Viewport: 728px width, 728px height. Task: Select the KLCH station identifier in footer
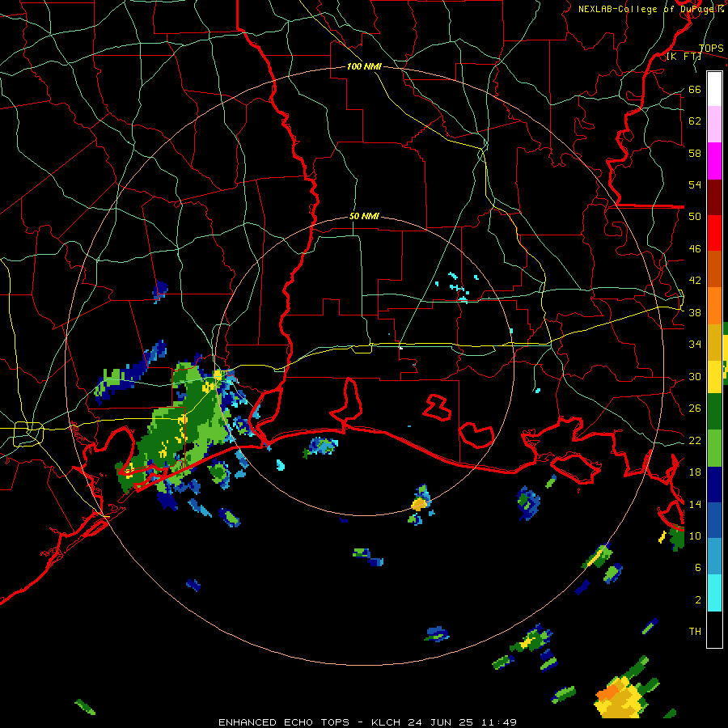(386, 722)
